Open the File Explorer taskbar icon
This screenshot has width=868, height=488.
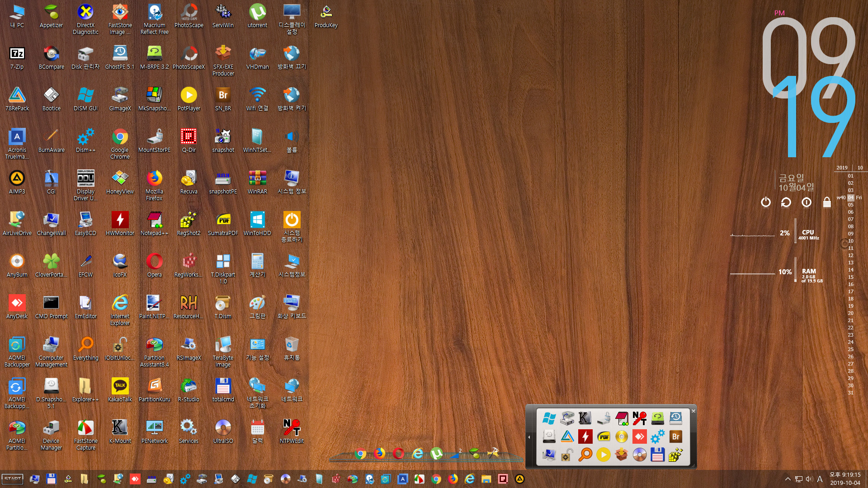(x=486, y=479)
